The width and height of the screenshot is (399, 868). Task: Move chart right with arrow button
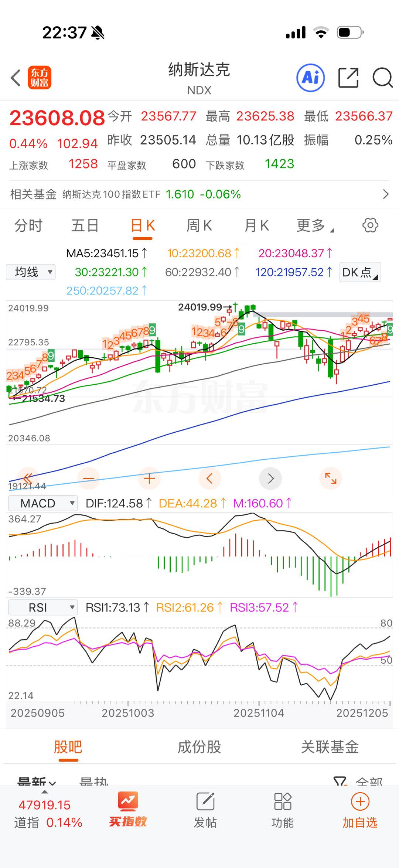[x=270, y=479]
